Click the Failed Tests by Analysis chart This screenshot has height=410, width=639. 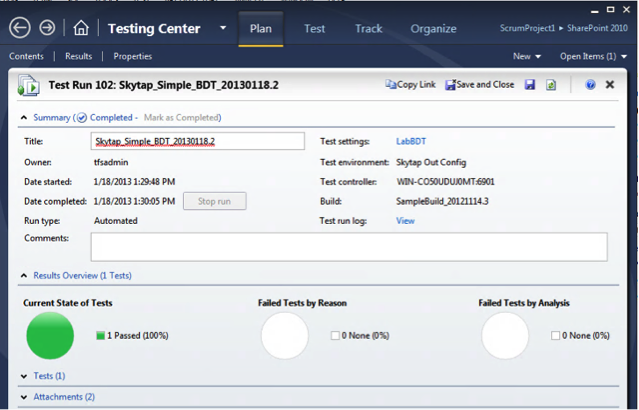[505, 335]
